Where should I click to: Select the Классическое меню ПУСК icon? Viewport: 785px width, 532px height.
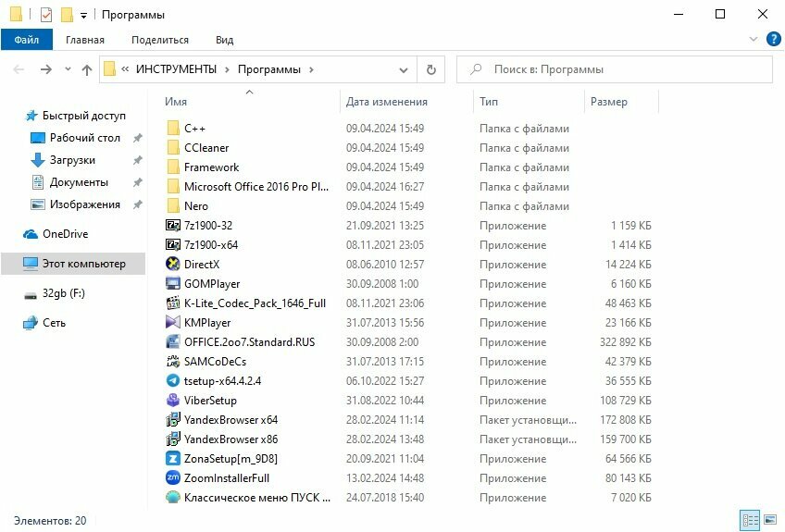point(173,498)
